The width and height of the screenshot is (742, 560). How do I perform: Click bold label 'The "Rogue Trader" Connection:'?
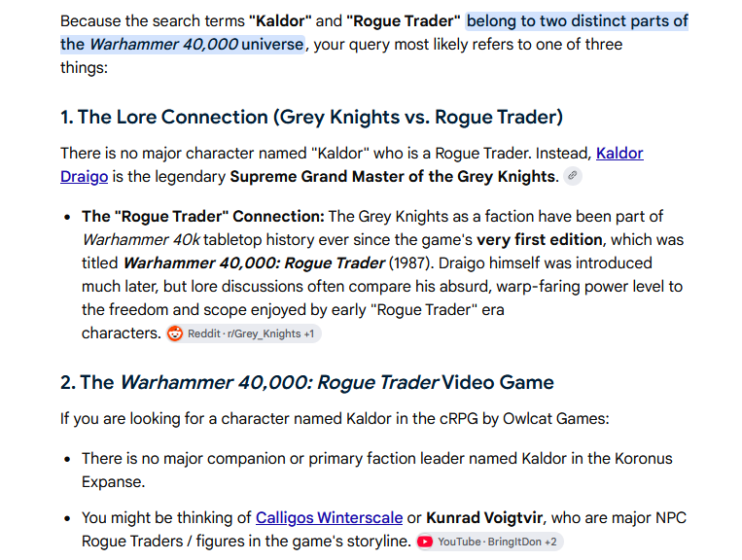203,217
